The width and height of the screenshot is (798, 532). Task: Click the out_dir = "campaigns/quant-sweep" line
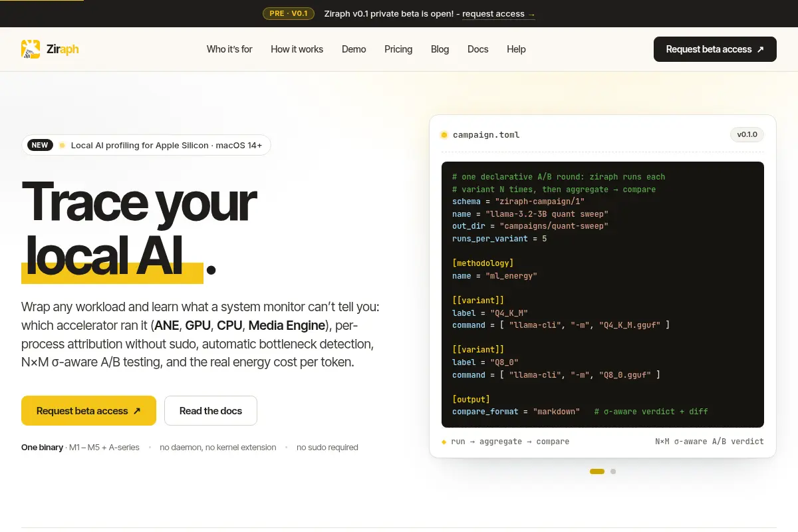click(x=530, y=226)
